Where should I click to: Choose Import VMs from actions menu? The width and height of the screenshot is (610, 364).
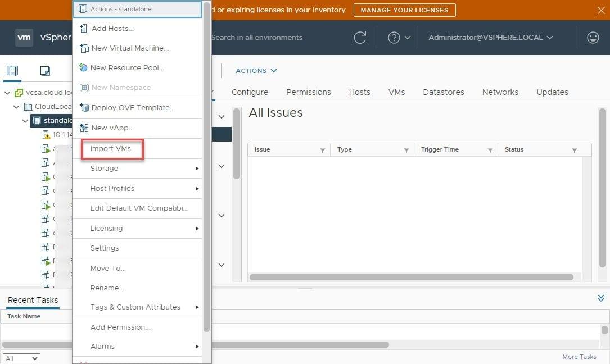pos(111,149)
